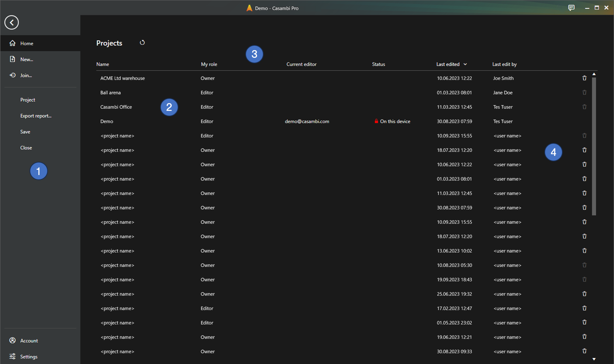Open the Account icon at bottom left
This screenshot has width=614, height=364.
13,340
